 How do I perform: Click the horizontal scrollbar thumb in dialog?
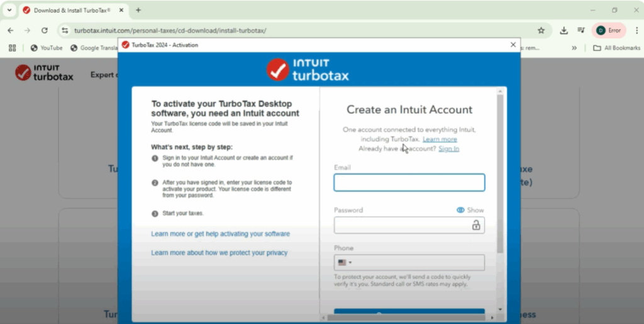point(406,318)
